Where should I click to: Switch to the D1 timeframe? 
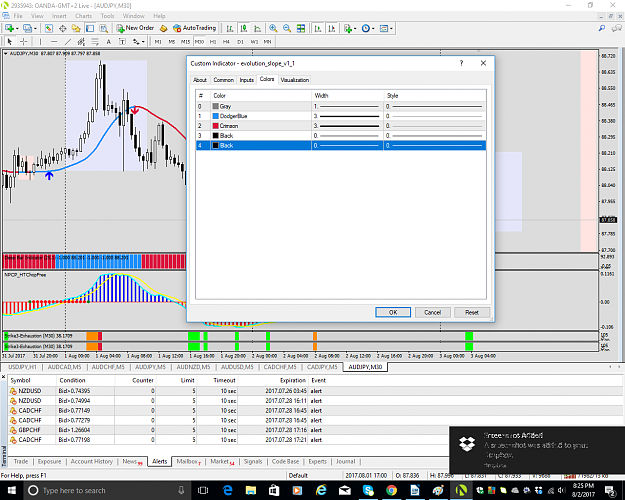(x=240, y=41)
